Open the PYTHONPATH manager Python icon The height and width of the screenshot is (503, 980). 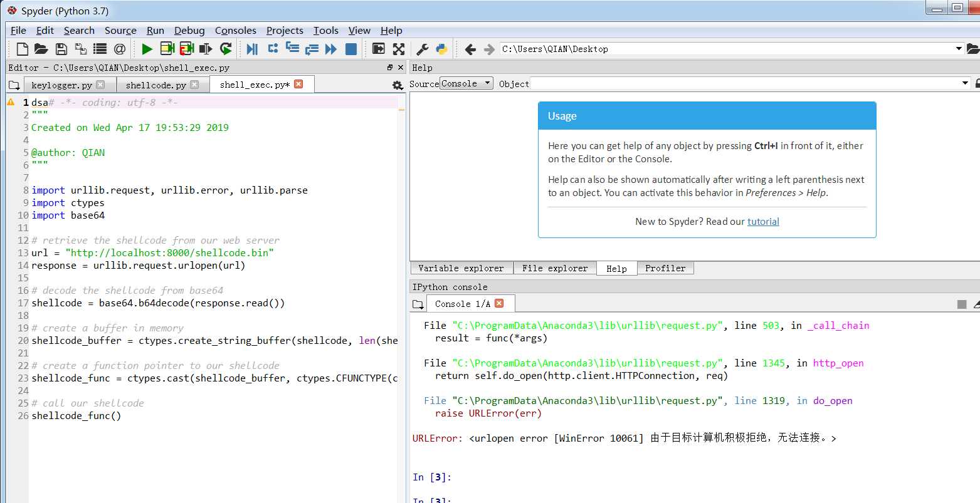tap(442, 49)
